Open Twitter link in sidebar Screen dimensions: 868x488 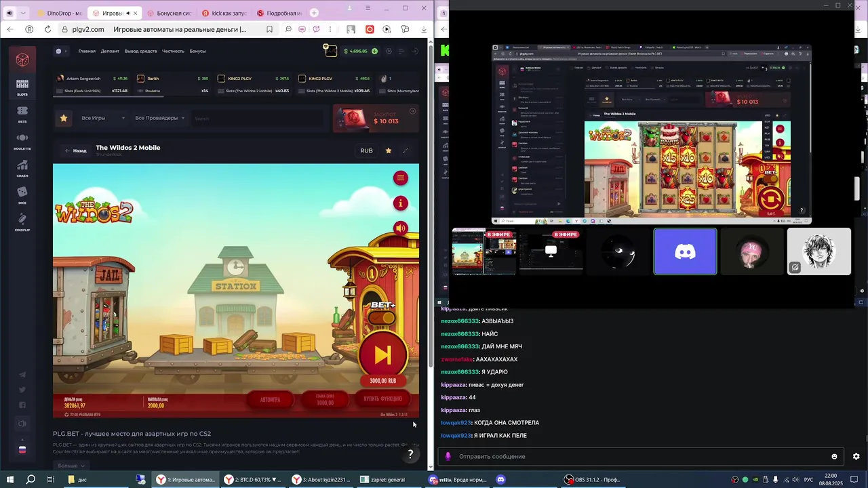tap(22, 390)
